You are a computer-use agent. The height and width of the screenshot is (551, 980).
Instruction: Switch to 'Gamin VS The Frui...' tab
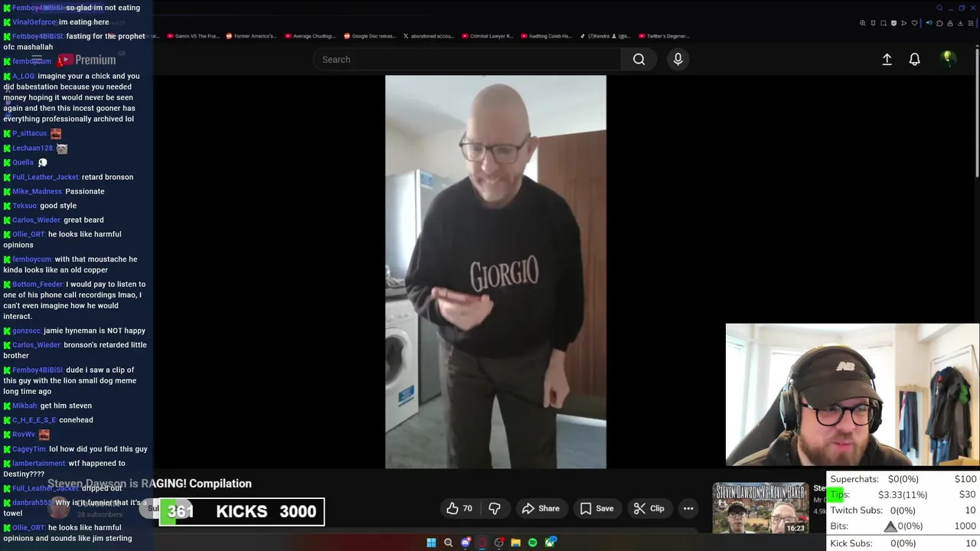coord(193,36)
